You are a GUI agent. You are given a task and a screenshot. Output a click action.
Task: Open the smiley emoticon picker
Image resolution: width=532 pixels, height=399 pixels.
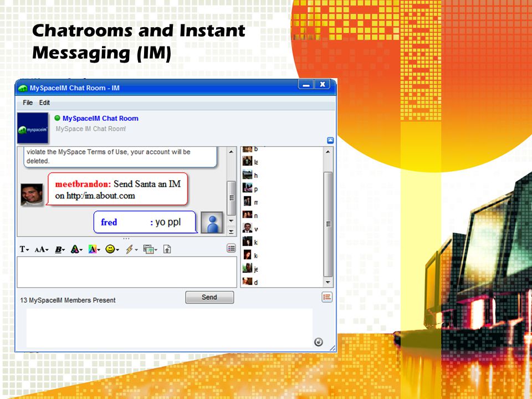[111, 249]
